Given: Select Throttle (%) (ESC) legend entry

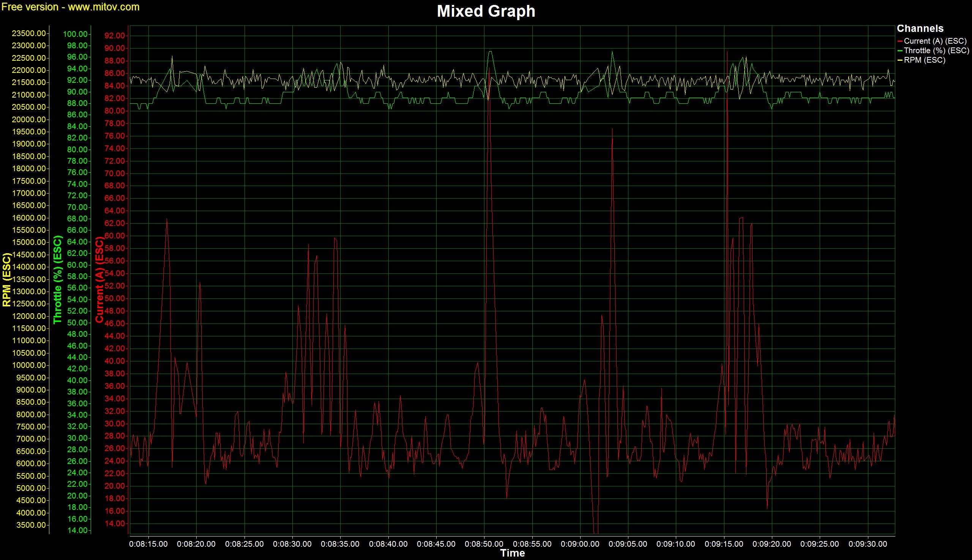Looking at the screenshot, I should [x=936, y=50].
